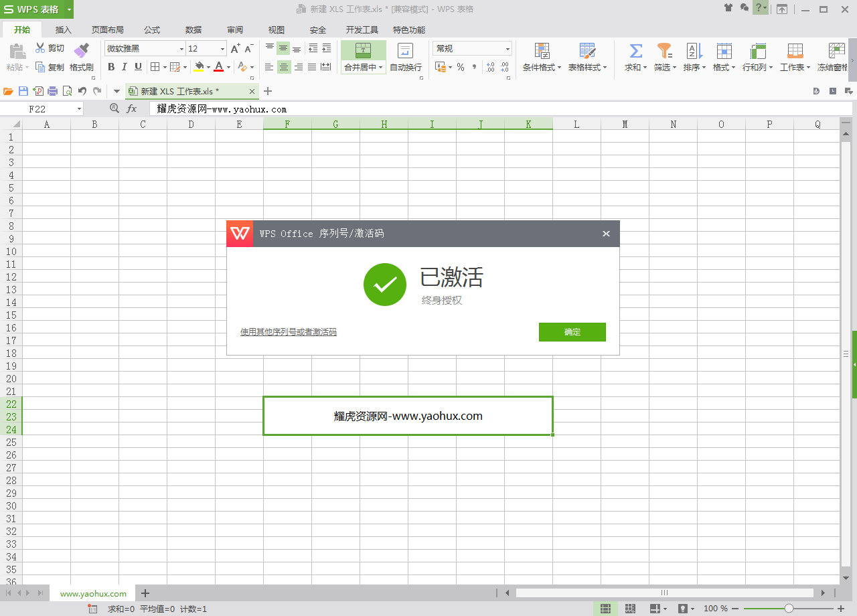Viewport: 857px width, 616px height.
Task: Click 使用其他序列号或者激活码 link
Action: click(x=289, y=332)
